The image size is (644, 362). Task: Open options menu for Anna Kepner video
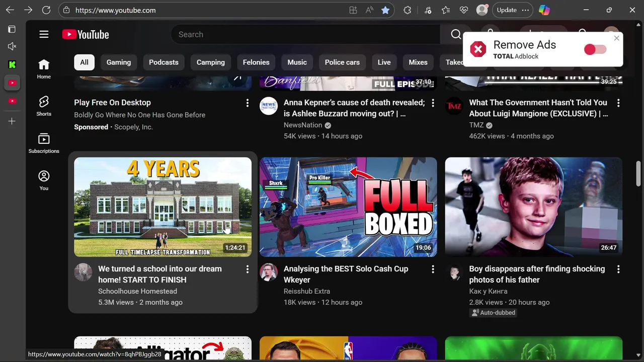pos(433,103)
